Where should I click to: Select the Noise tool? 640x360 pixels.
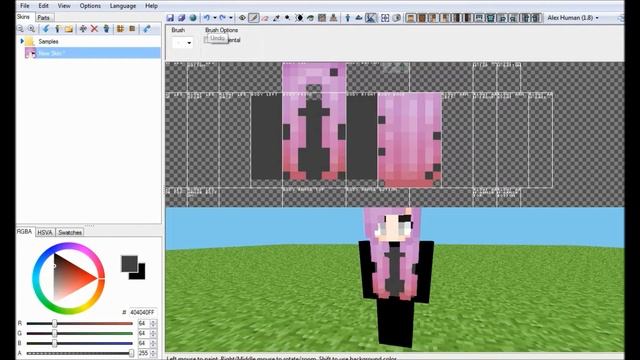[x=322, y=18]
